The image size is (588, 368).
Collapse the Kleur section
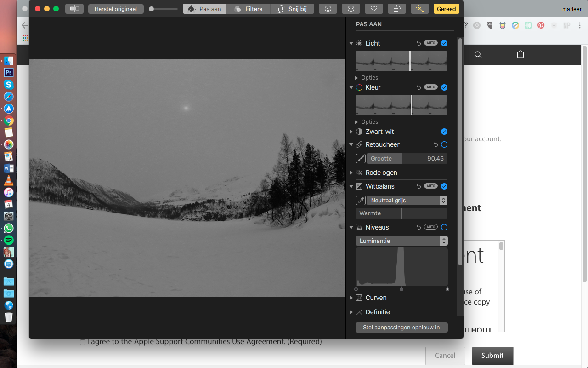point(351,87)
